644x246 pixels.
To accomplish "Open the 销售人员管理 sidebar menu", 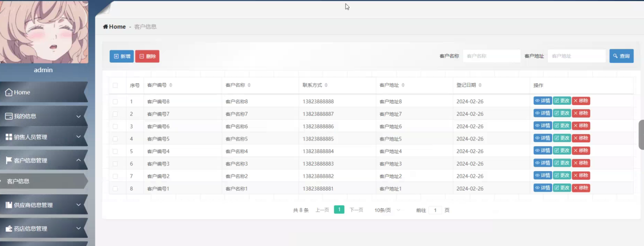I will 44,137.
